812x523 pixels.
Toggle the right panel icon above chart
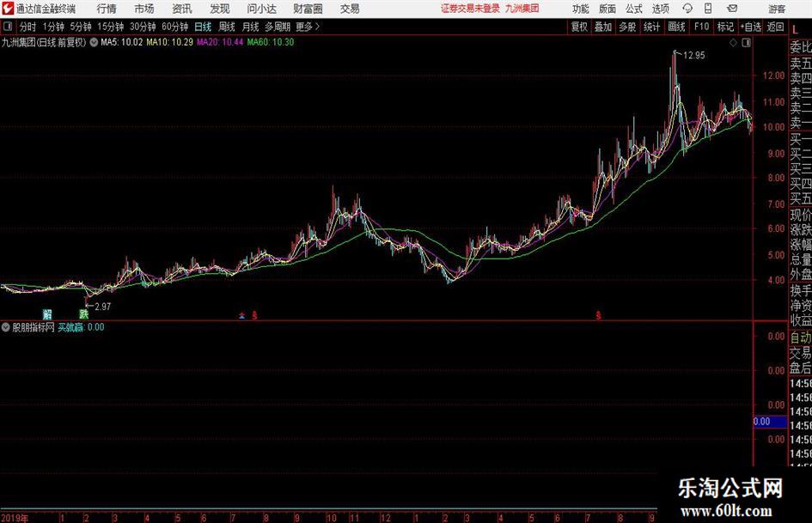click(746, 43)
